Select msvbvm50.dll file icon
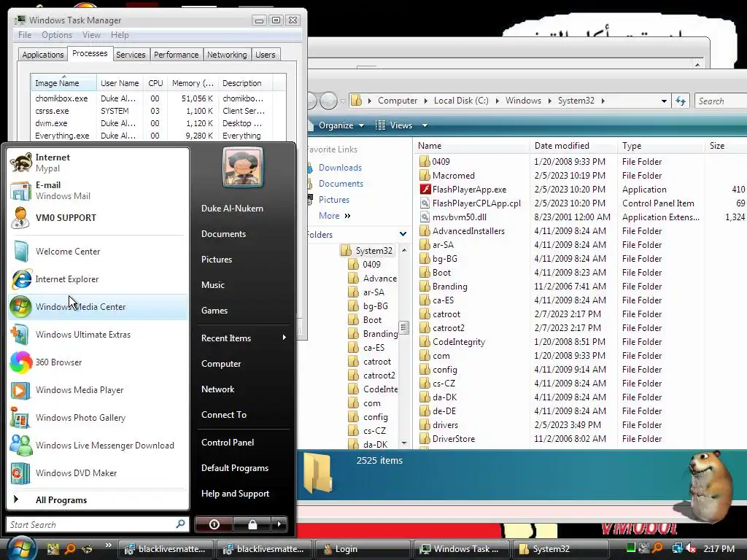Image resolution: width=747 pixels, height=560 pixels. point(425,217)
